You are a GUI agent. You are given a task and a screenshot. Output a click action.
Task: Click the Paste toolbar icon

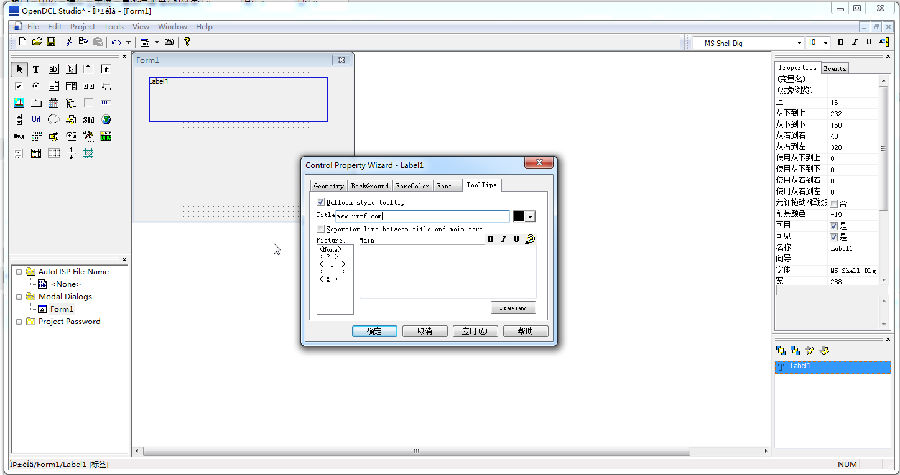(x=98, y=42)
